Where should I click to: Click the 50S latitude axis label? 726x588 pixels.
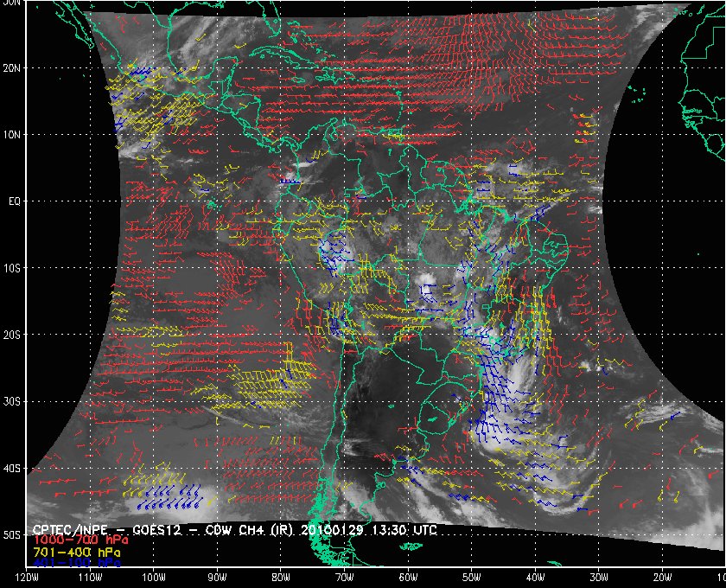[x=13, y=535]
